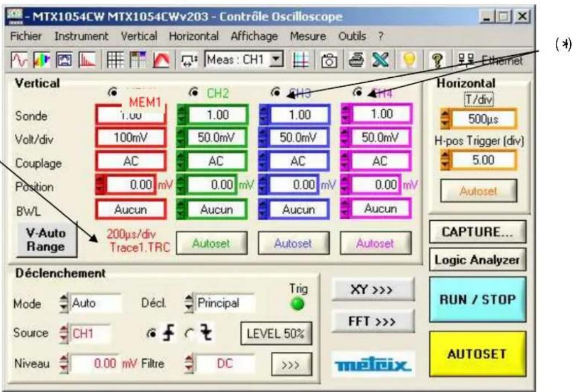The height and width of the screenshot is (392, 573).
Task: Select the CH2 channel radio button
Action: (194, 92)
